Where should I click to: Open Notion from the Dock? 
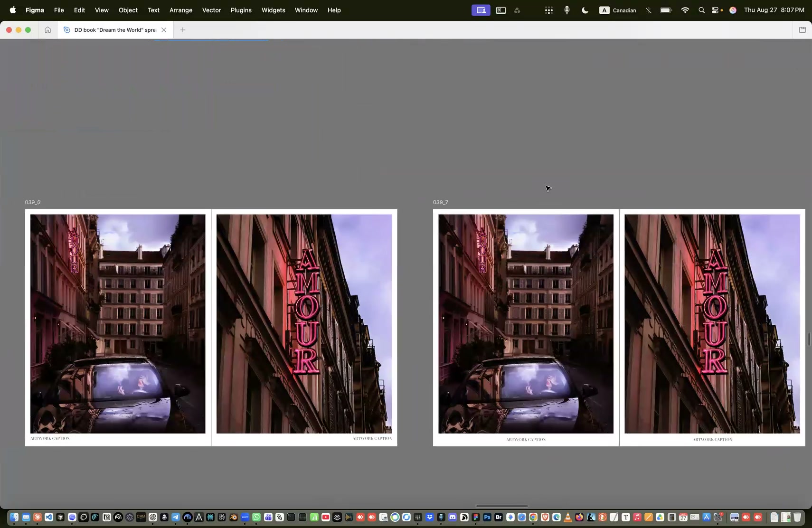click(107, 517)
